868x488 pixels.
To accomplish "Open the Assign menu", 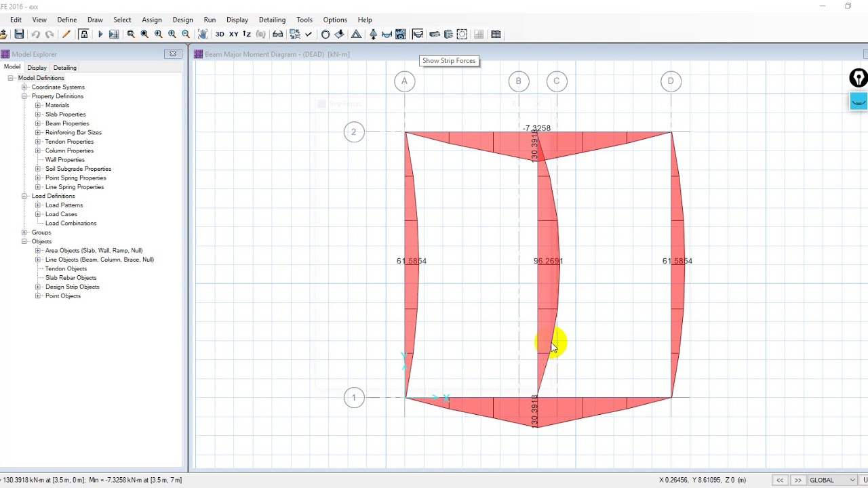I will [x=152, y=20].
